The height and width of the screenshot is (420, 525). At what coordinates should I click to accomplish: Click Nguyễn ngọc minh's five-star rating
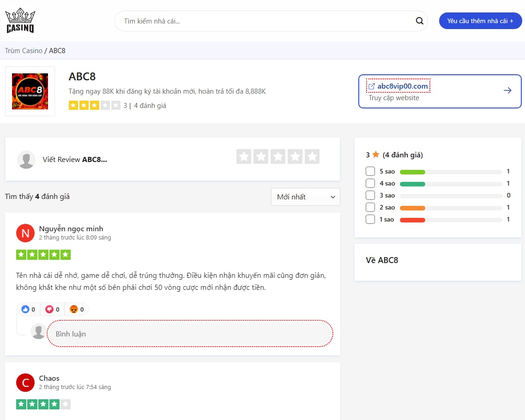(x=43, y=255)
